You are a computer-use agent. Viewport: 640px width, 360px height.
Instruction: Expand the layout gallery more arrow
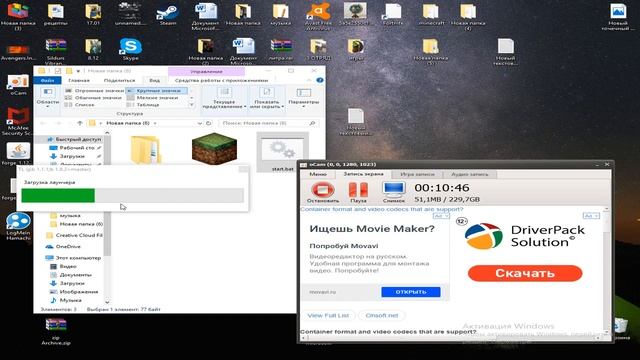pyautogui.click(x=191, y=105)
